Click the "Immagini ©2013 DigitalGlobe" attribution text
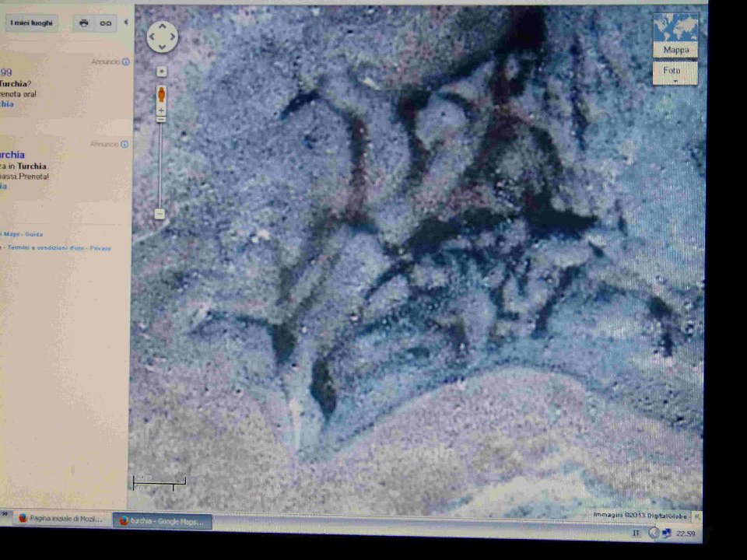This screenshot has height=560, width=747. [x=640, y=516]
